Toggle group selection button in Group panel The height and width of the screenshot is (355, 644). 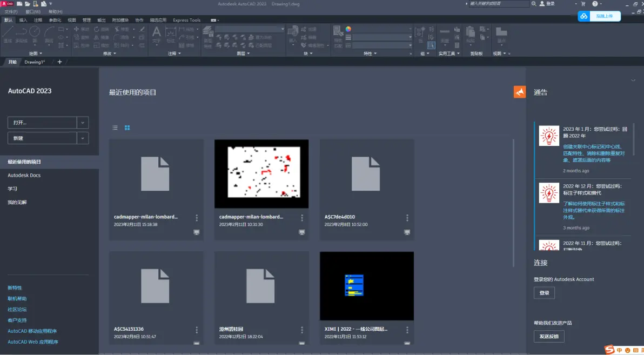[431, 45]
